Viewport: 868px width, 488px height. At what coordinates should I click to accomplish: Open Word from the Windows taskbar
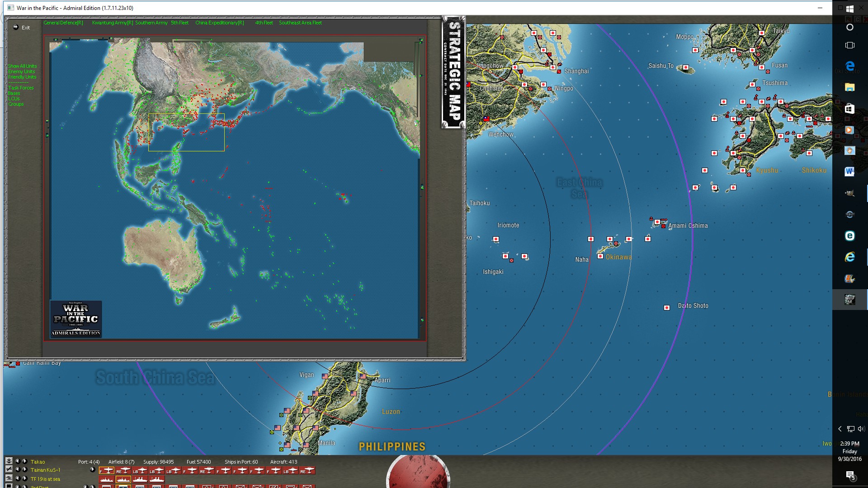pos(849,172)
